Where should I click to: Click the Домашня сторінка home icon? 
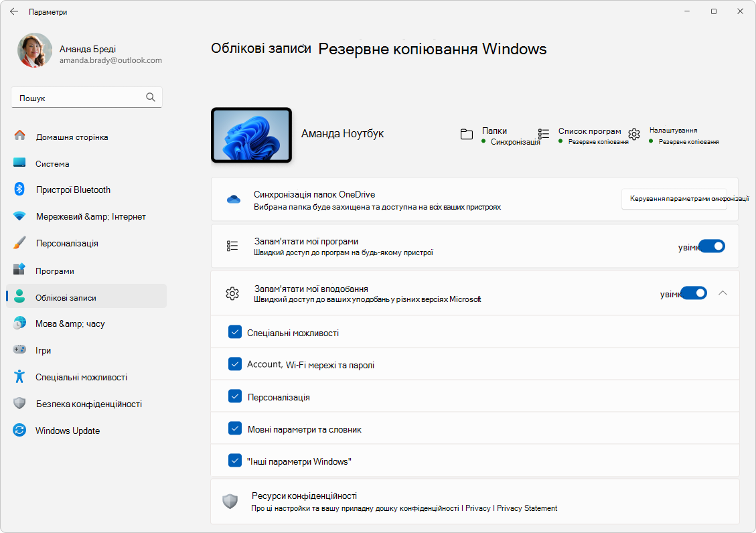20,135
